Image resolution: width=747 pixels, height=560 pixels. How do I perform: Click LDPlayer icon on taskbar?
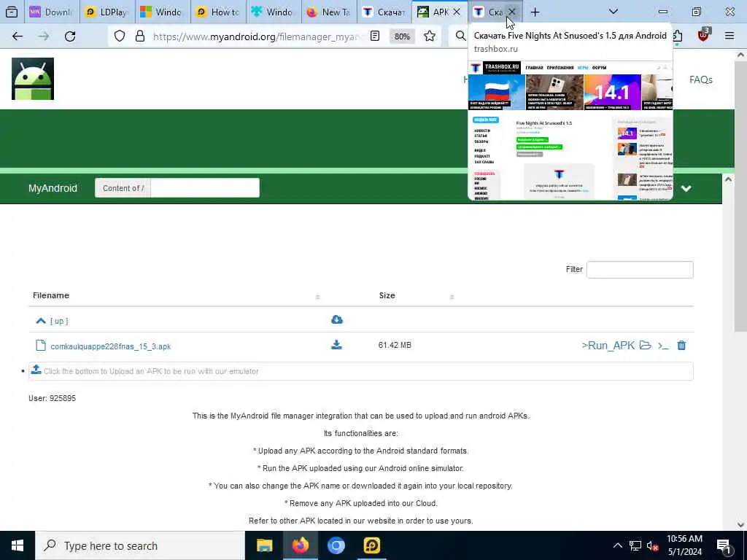(372, 545)
